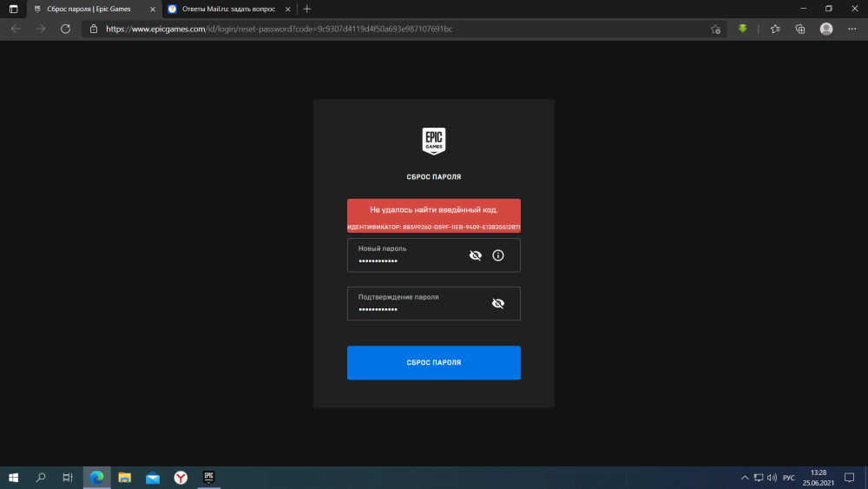Open the Favorites list
This screenshot has height=489, width=868.
click(x=775, y=29)
